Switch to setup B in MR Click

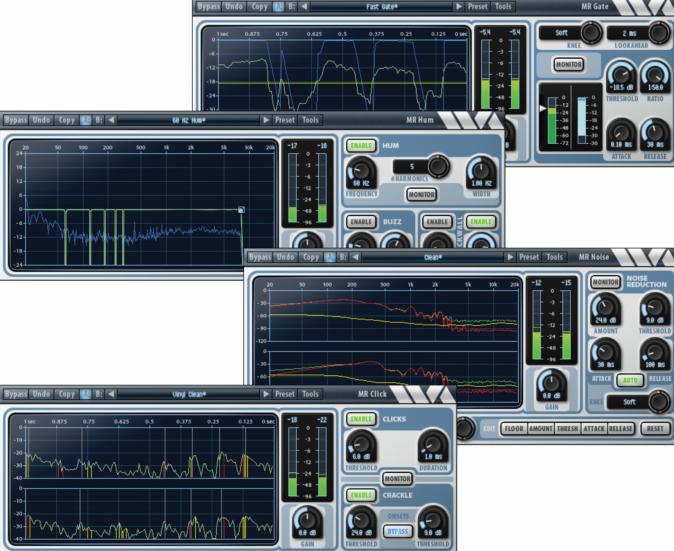(98, 394)
